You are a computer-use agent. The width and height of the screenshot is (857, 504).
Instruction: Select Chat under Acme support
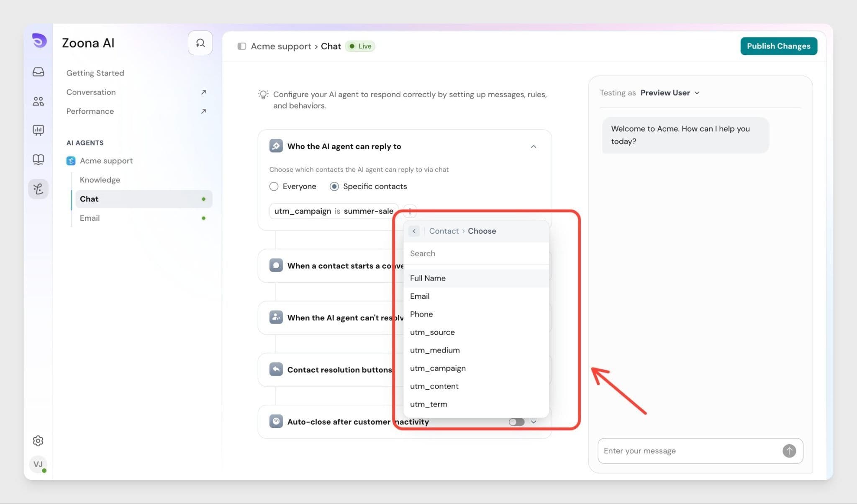[144, 199]
